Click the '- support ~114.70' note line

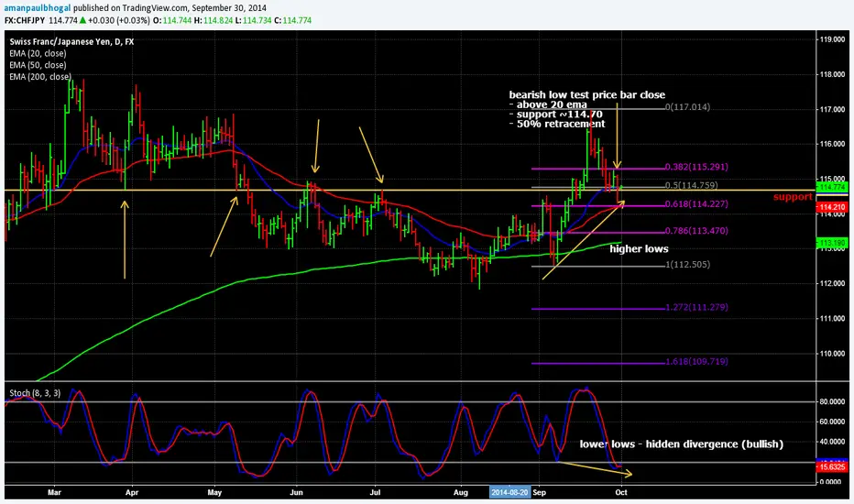click(556, 115)
